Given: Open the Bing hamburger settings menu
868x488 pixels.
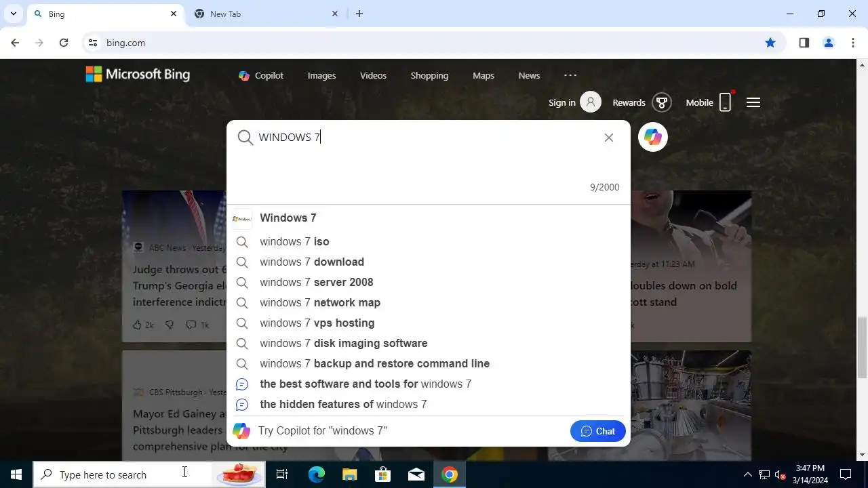Looking at the screenshot, I should [753, 102].
